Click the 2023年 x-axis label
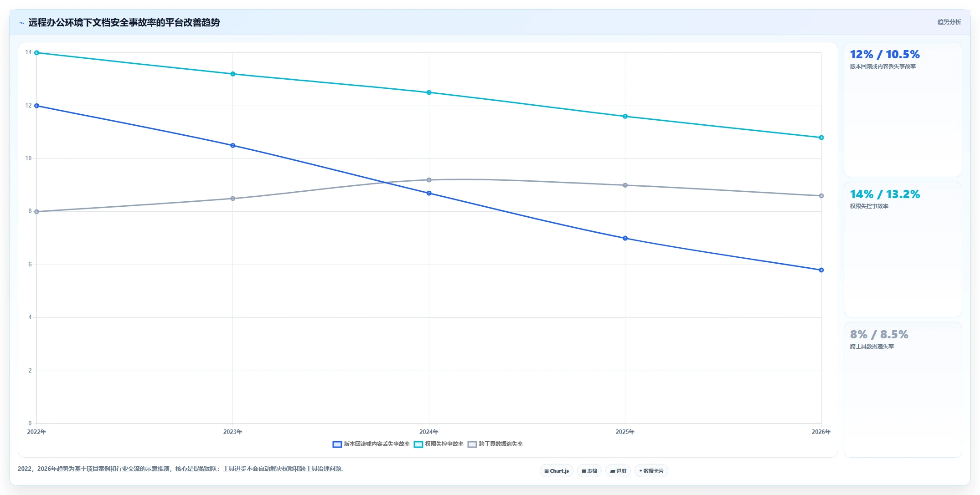The height and width of the screenshot is (495, 980). [233, 432]
